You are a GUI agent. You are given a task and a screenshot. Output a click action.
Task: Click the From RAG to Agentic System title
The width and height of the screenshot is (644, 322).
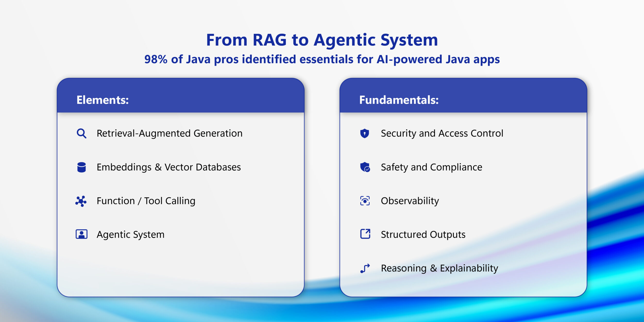coord(322,40)
